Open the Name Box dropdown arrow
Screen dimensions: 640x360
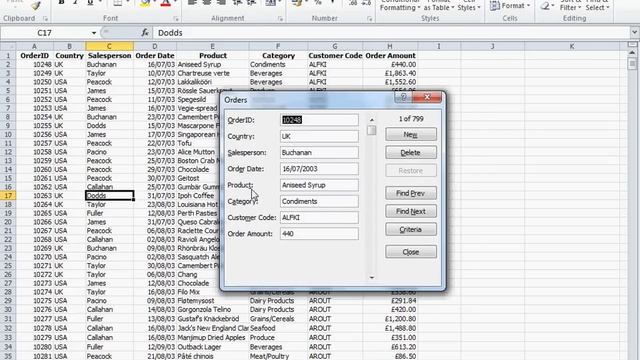(94, 33)
